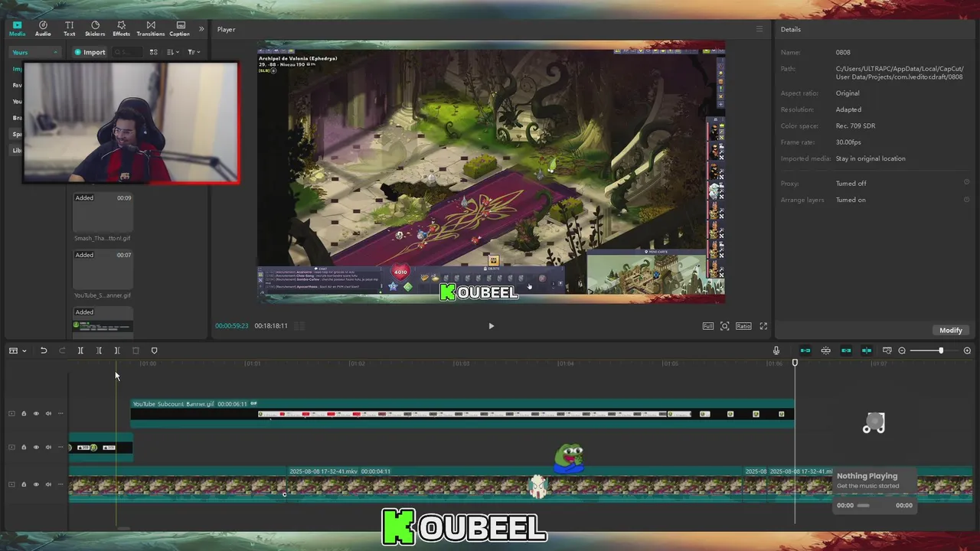Open the Media tab

coord(17,28)
